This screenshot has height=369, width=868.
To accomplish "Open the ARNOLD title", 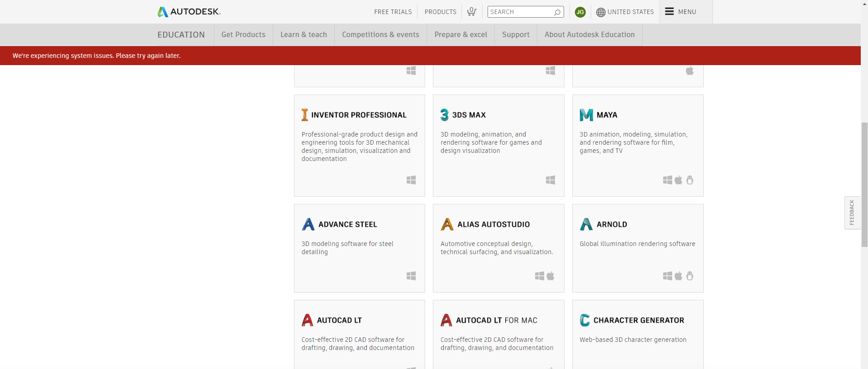I will coord(612,224).
